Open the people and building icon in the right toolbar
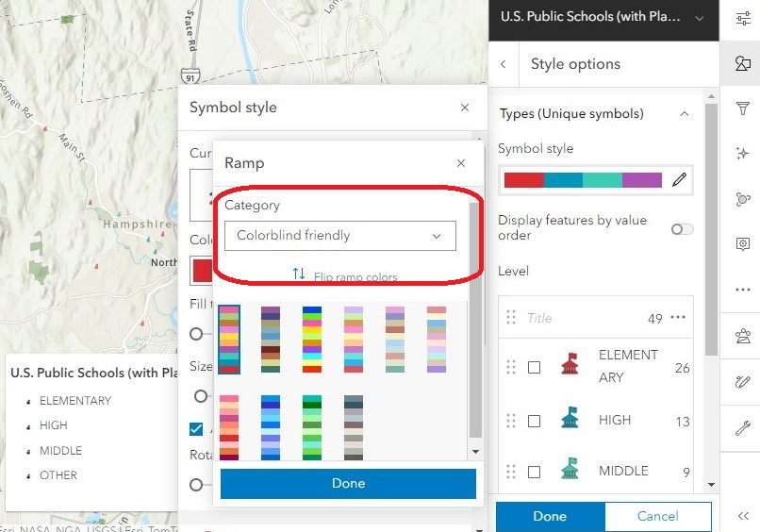This screenshot has height=532, width=760. [x=742, y=336]
